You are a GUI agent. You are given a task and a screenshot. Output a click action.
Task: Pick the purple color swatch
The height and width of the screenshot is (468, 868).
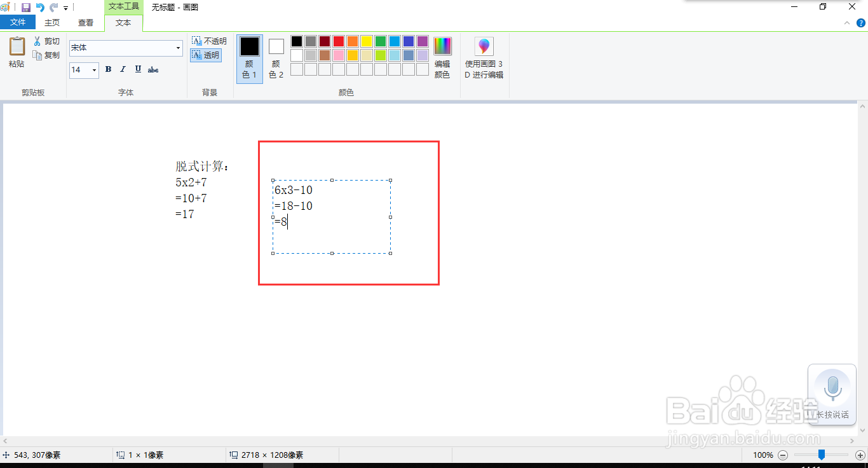[423, 41]
